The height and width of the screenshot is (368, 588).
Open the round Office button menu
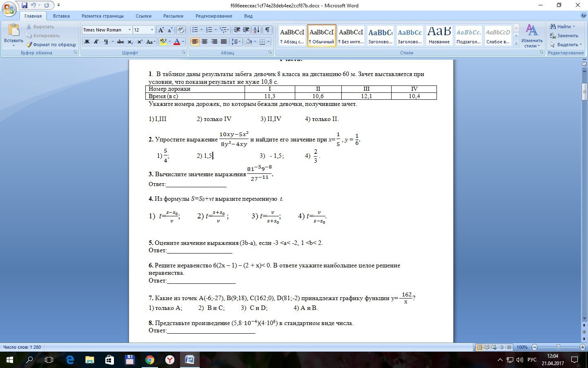[x=9, y=8]
